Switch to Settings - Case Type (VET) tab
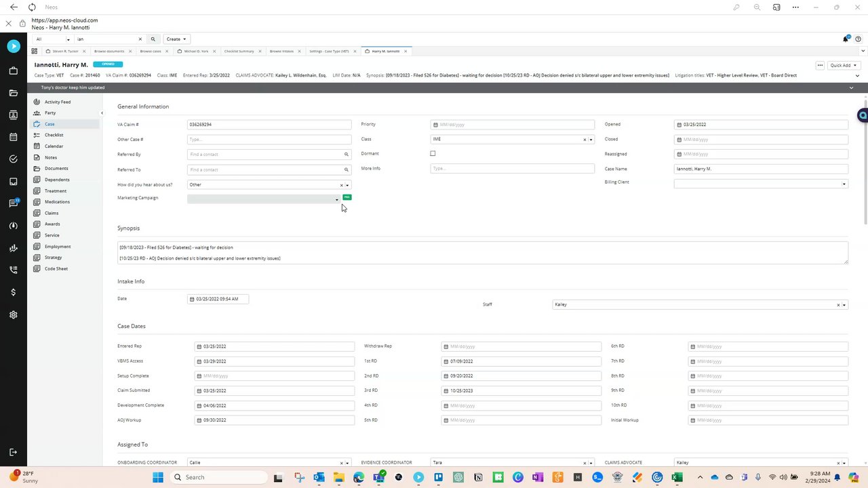 329,52
